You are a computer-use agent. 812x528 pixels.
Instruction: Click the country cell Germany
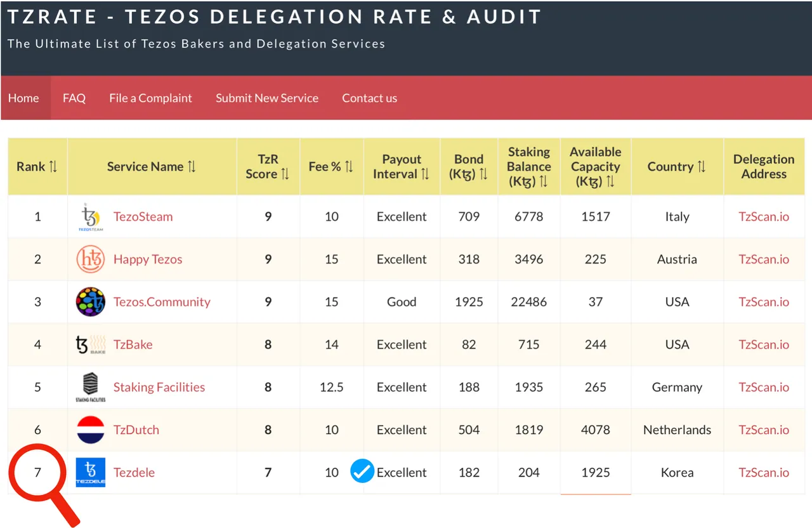pos(677,387)
